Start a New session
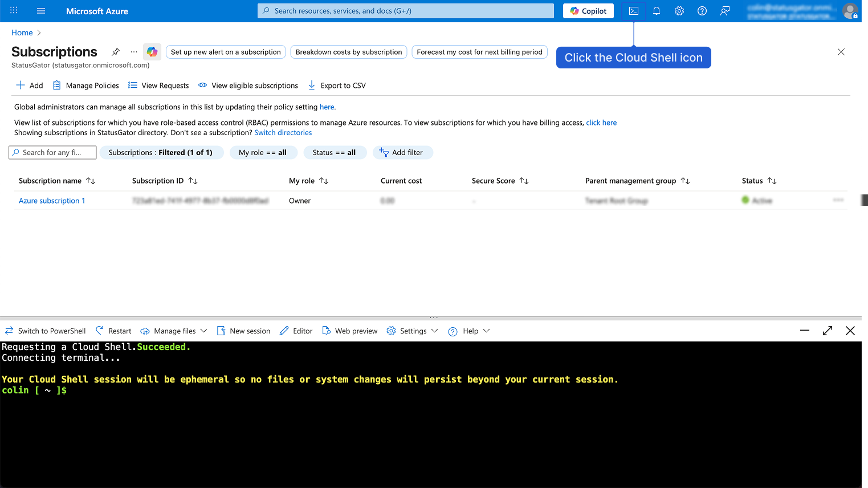 click(x=243, y=331)
